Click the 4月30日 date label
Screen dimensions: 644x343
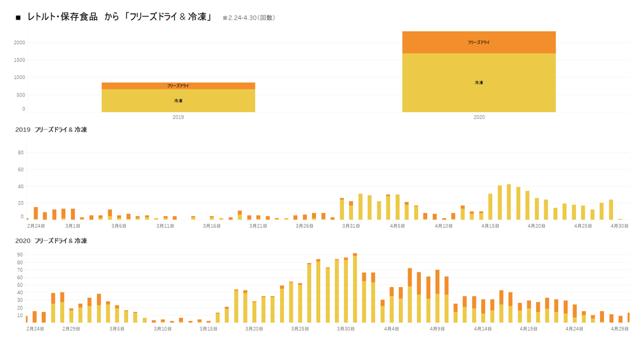[620, 226]
